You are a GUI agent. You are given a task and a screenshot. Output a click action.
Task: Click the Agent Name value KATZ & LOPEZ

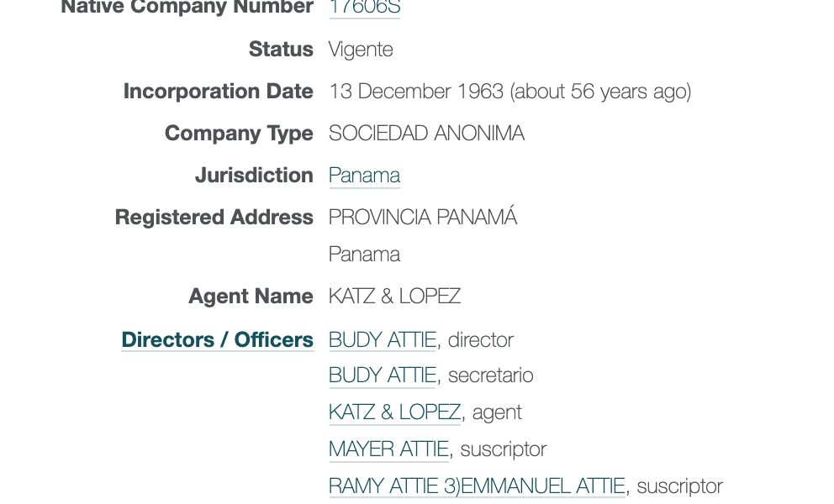394,297
